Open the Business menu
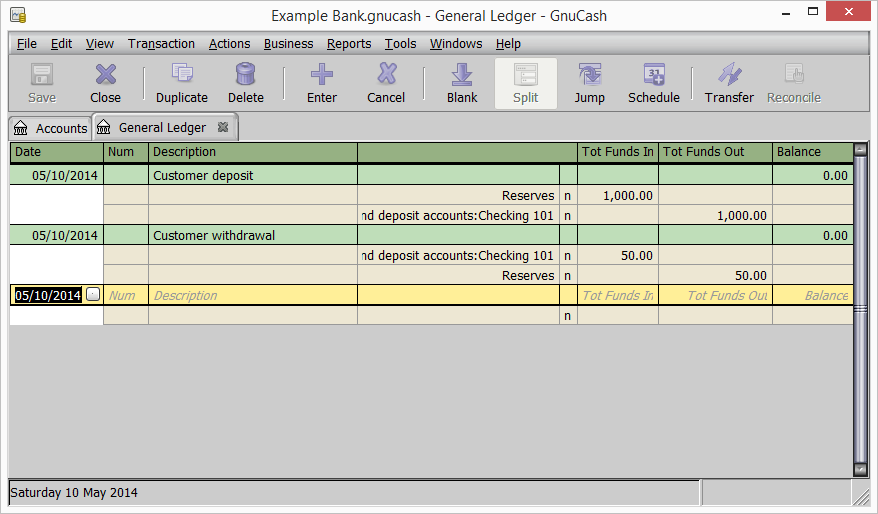Screen dimensions: 878x514 tap(288, 44)
